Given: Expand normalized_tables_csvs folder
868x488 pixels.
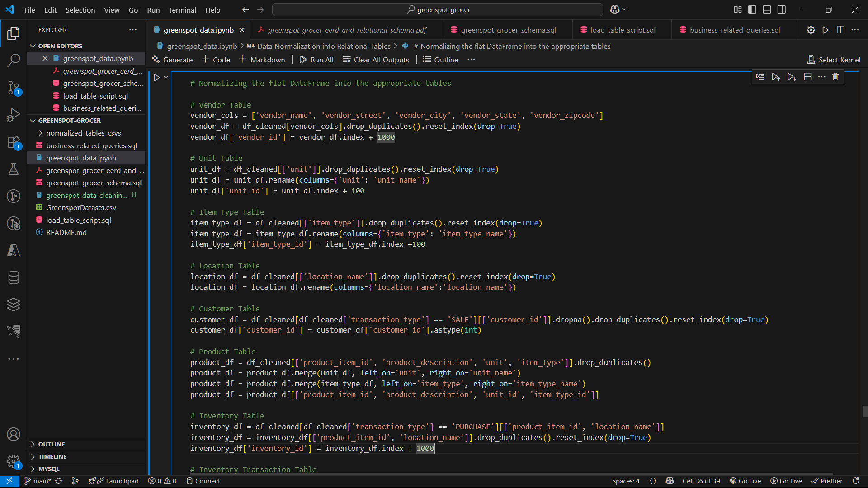Looking at the screenshot, I should 83,133.
